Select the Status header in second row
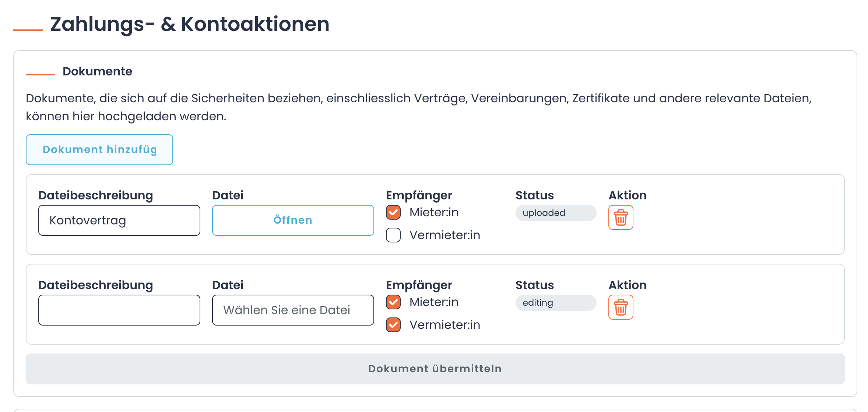The image size is (868, 412). pyautogui.click(x=534, y=285)
